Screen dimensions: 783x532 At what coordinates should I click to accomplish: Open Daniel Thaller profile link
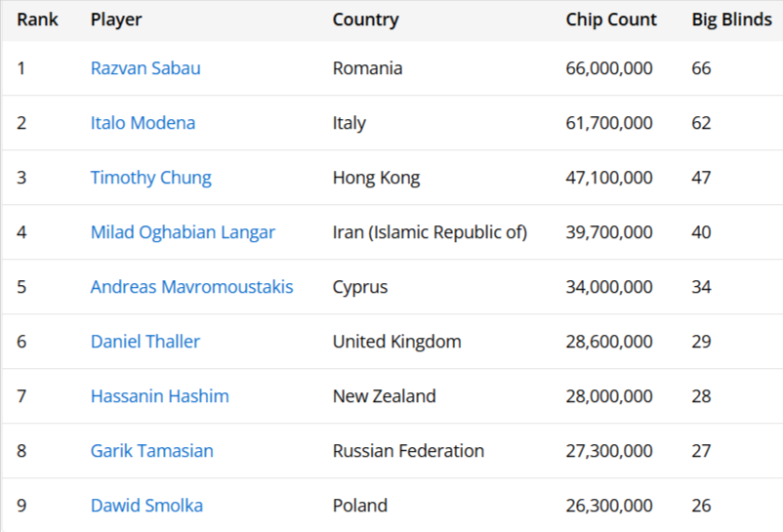144,342
